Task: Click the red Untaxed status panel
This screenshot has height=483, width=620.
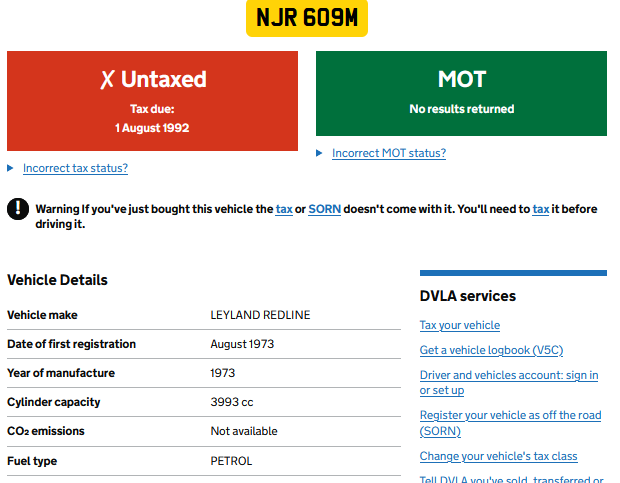Action: [152, 101]
